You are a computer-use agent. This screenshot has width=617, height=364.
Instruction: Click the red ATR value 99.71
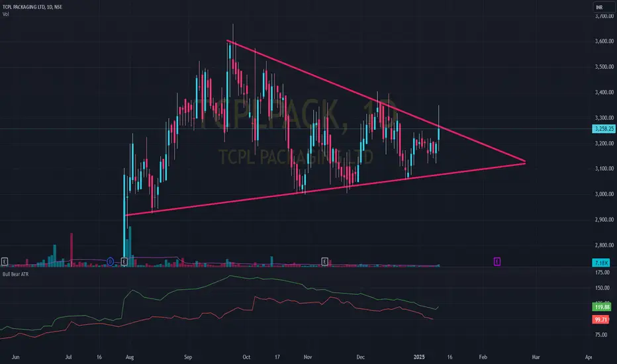click(x=601, y=320)
